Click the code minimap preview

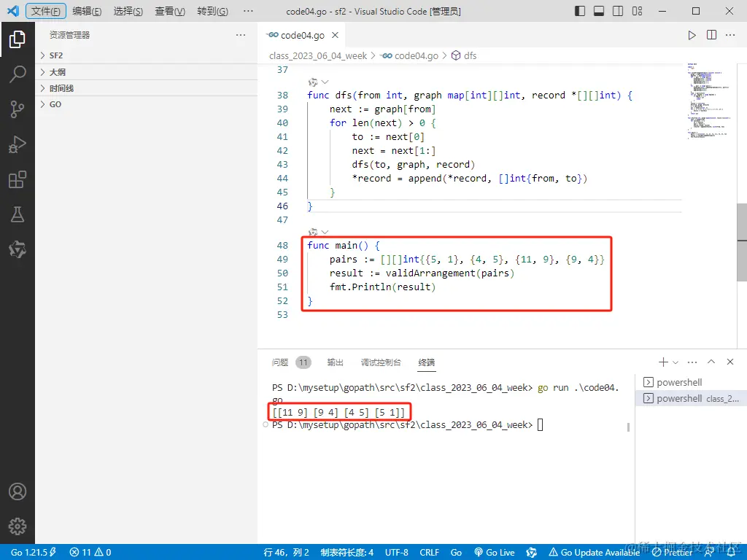click(710, 100)
